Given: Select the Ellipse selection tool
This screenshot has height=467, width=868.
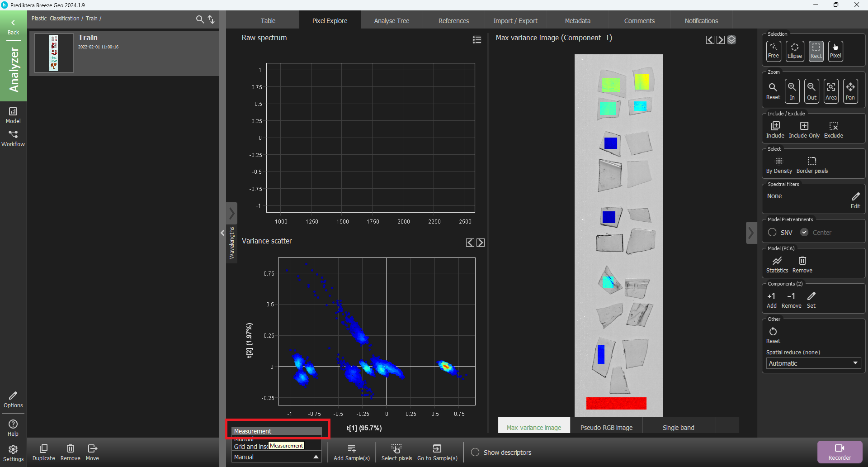Looking at the screenshot, I should (x=794, y=51).
